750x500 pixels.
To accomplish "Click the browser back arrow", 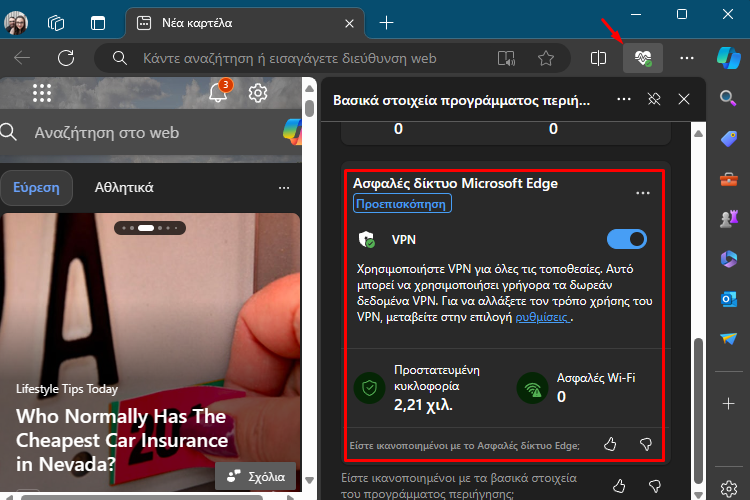I will [x=22, y=58].
